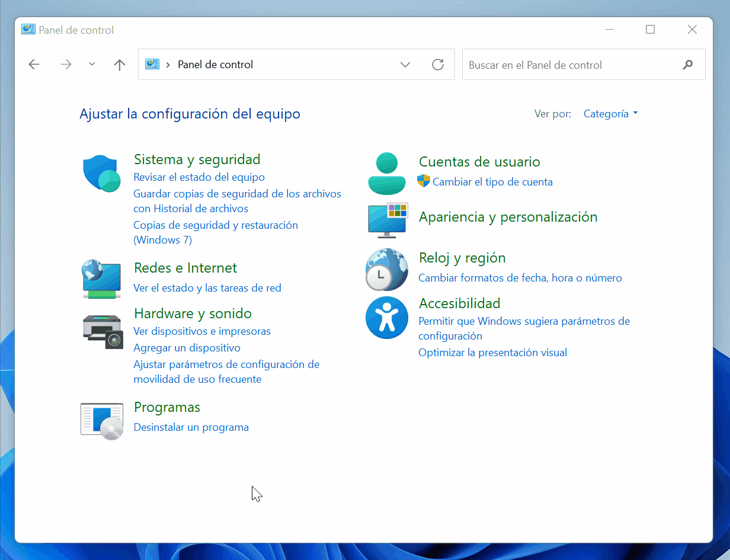Image resolution: width=730 pixels, height=560 pixels.
Task: Open Apariencia y personalización category
Action: 508,217
